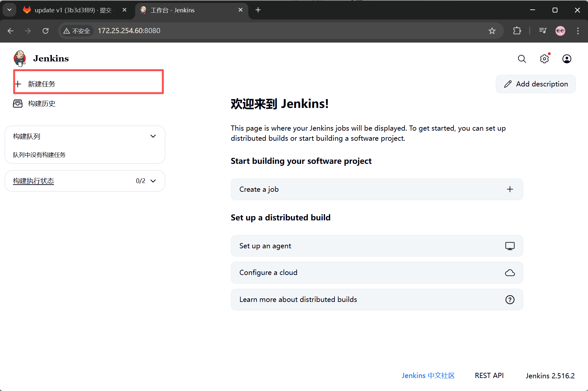This screenshot has width=588, height=391.
Task: Go back with the browser back arrow
Action: click(10, 31)
